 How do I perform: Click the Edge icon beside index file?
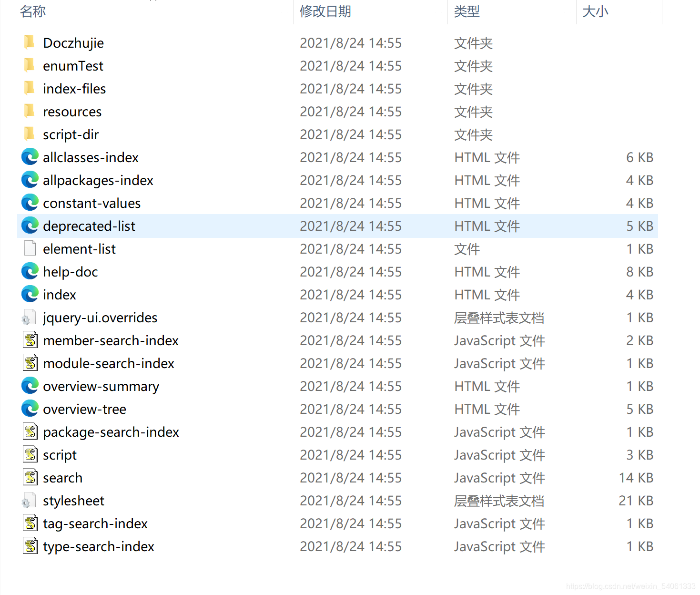tap(30, 294)
